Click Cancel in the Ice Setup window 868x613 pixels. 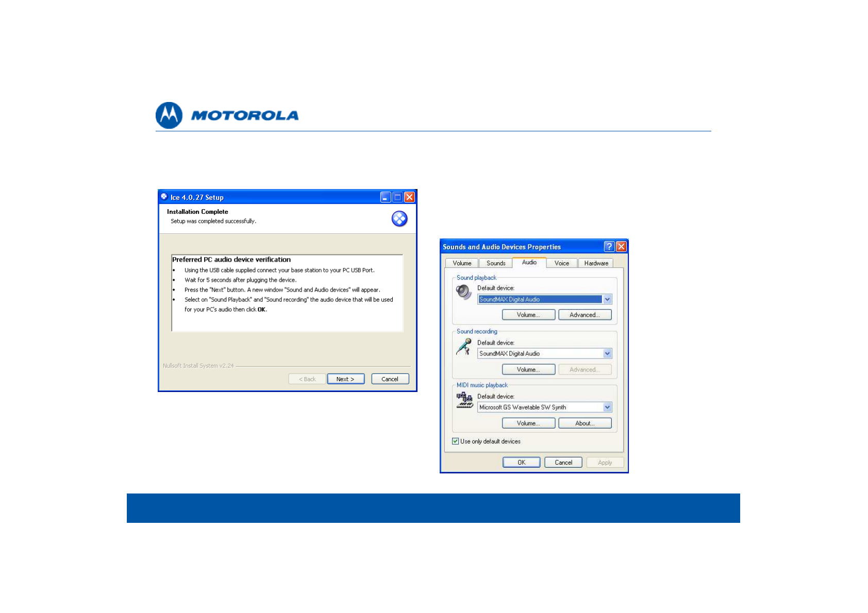[390, 379]
